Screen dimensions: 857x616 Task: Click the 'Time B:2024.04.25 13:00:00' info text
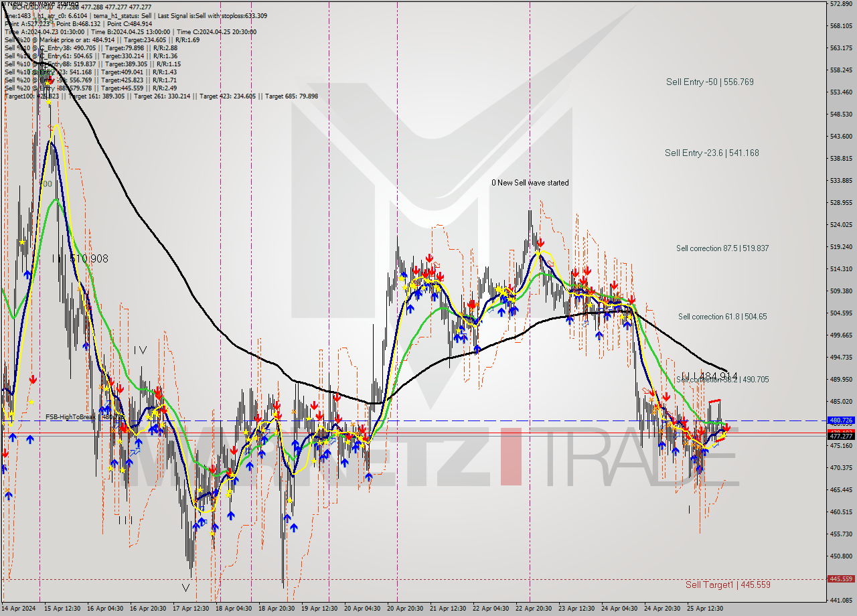pos(131,31)
